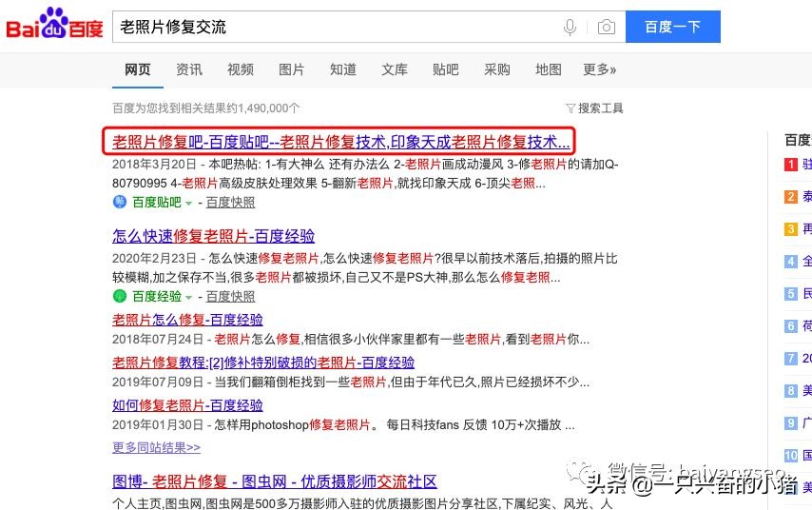The width and height of the screenshot is (812, 510).
Task: Click rank 7 badge in hot list
Action: pos(790,358)
